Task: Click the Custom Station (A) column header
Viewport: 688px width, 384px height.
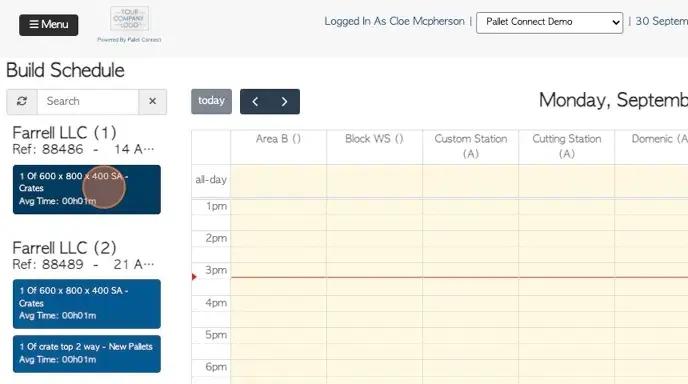Action: pos(470,146)
